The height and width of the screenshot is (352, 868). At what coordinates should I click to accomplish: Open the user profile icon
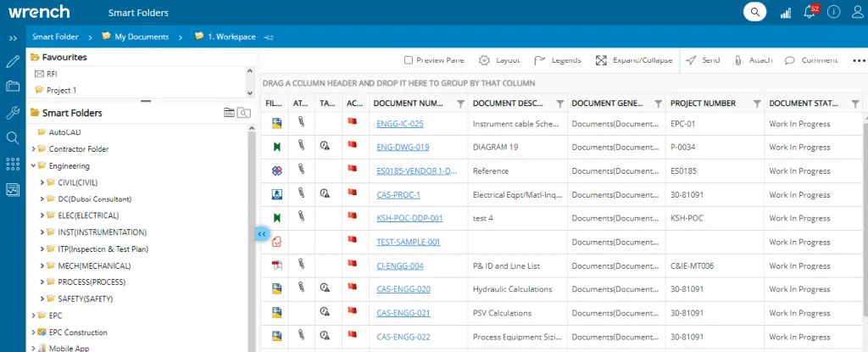coord(858,12)
